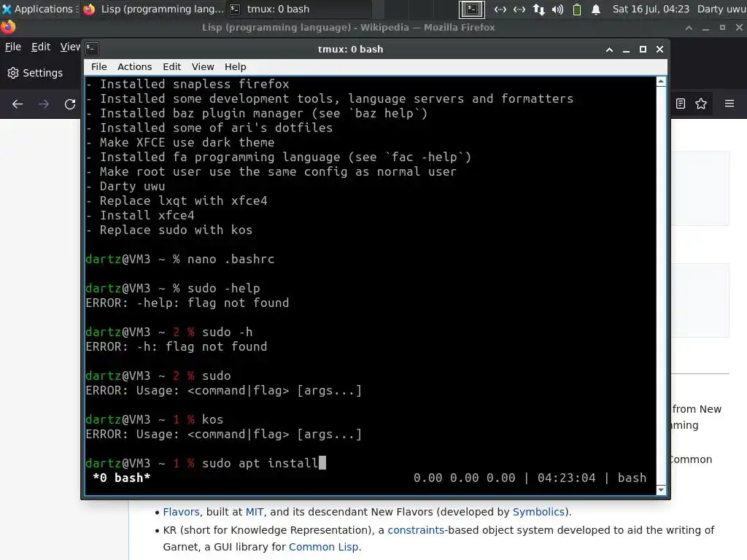Image resolution: width=747 pixels, height=560 pixels.
Task: Switch to Firefox Lisp task in panel
Action: (153, 9)
